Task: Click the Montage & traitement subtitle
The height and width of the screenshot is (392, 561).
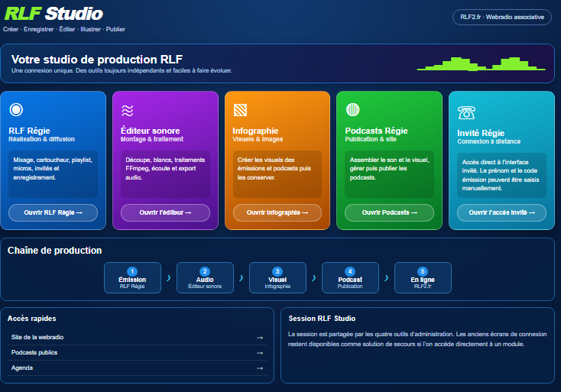Action: click(151, 139)
